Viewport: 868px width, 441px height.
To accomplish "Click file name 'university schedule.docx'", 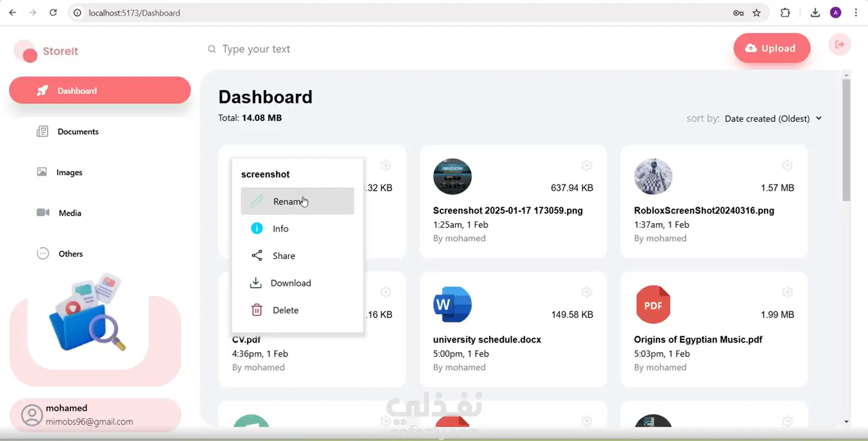I will click(487, 340).
